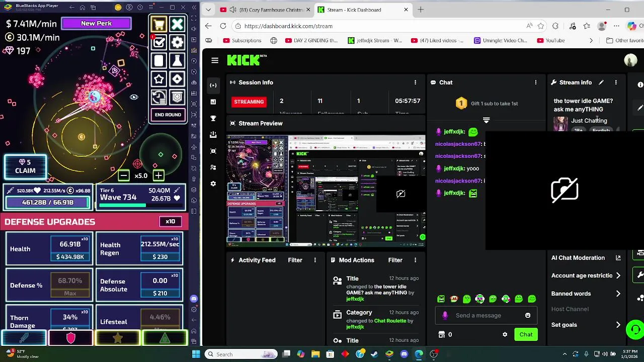Viewport: 644px width, 362px height.
Task: Toggle the x10 upgrade multiplier
Action: coord(171,221)
